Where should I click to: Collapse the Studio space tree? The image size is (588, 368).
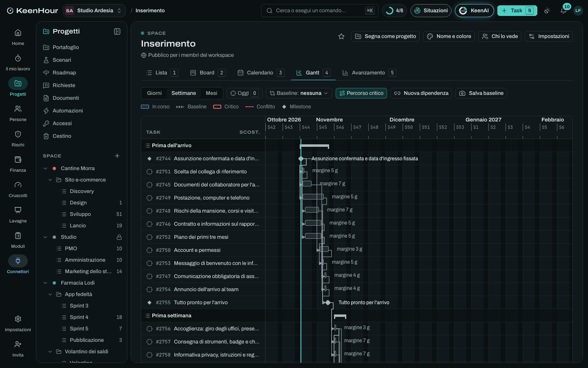click(x=45, y=237)
